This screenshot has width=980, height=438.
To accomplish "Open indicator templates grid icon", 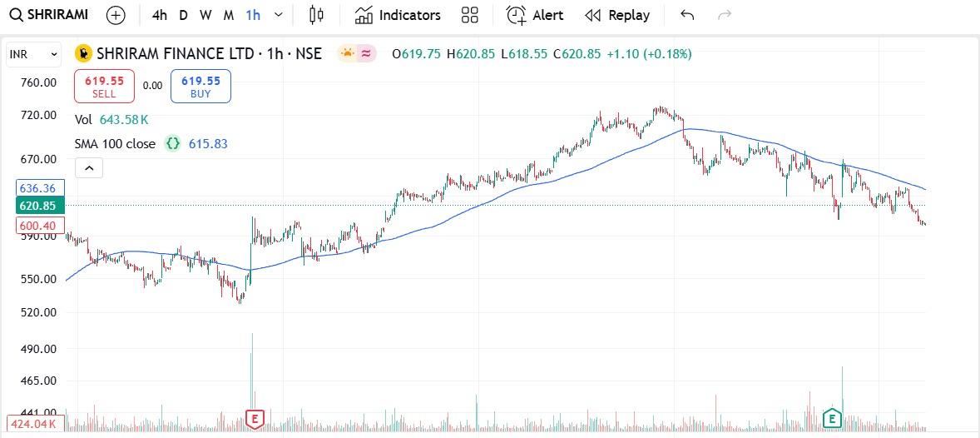I will coord(469,15).
